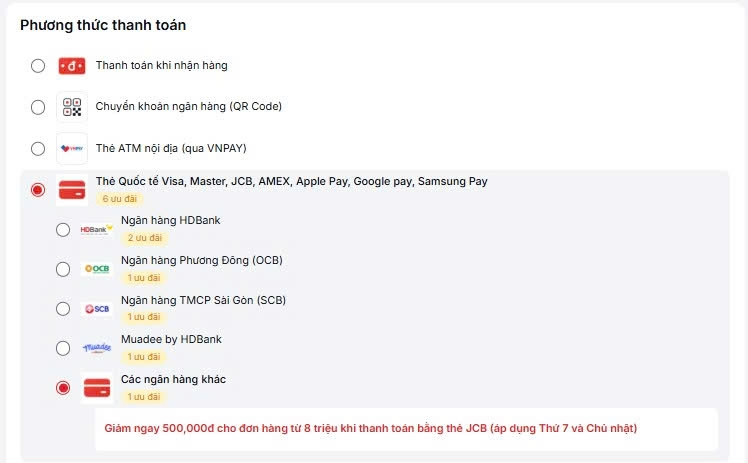748x463 pixels.
Task: Select the Chuyển khoản ngân hàng radio button
Action: tap(38, 107)
